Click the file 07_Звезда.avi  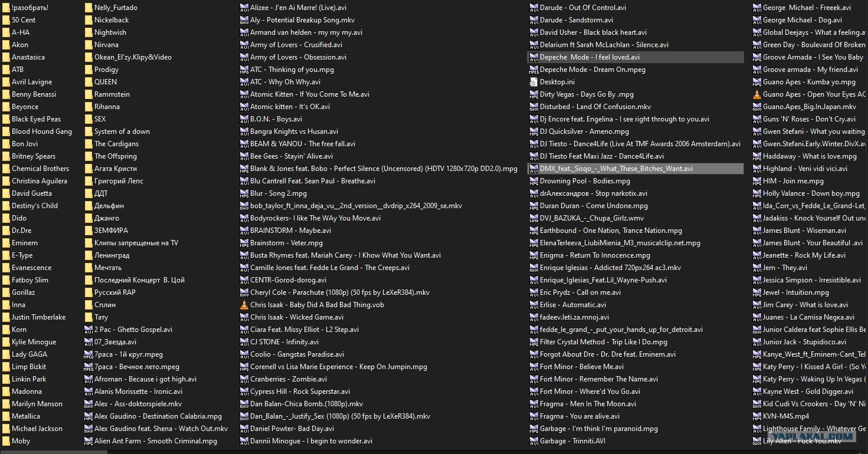tap(115, 342)
